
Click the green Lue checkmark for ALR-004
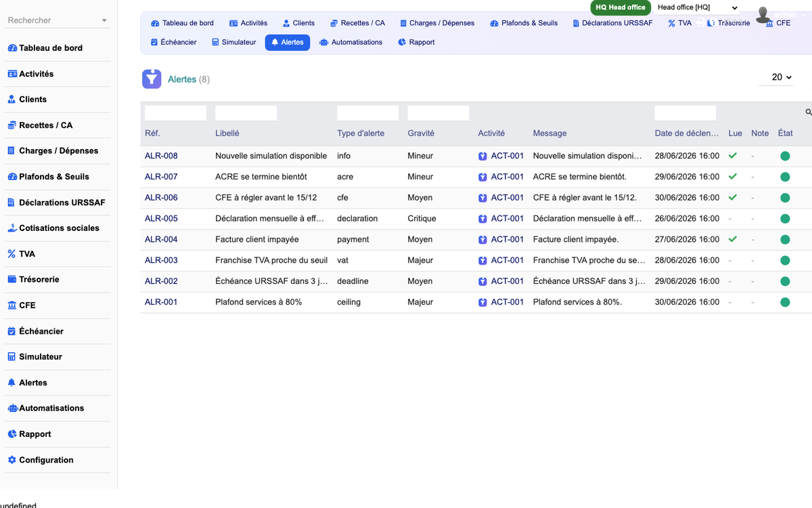[x=732, y=239]
